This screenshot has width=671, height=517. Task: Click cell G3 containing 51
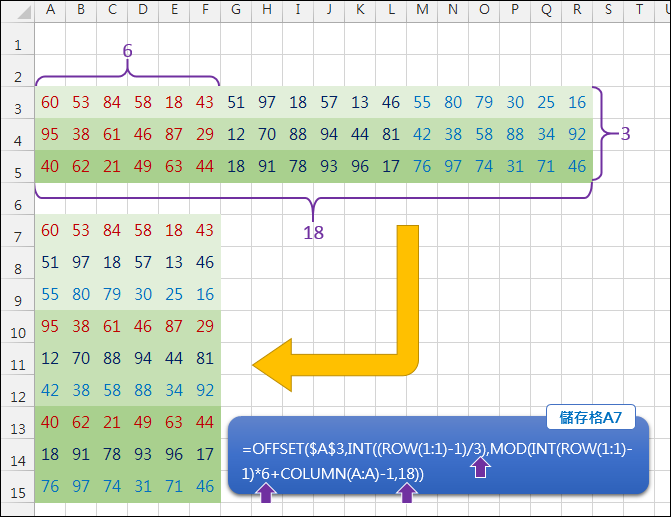(236, 103)
